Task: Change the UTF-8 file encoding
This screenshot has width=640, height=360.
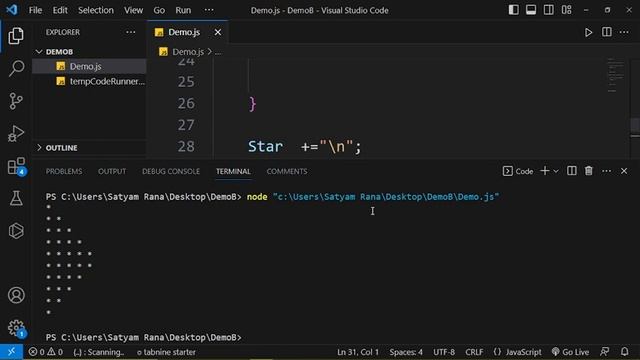Action: pyautogui.click(x=444, y=352)
